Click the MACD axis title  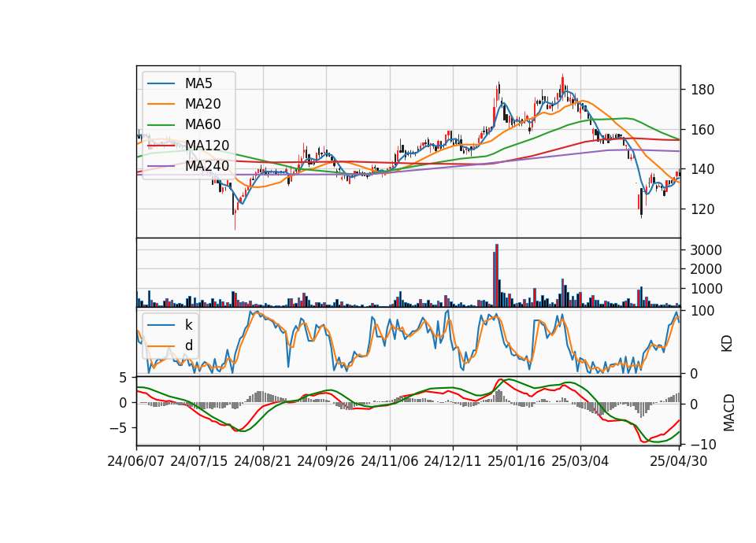click(x=729, y=412)
